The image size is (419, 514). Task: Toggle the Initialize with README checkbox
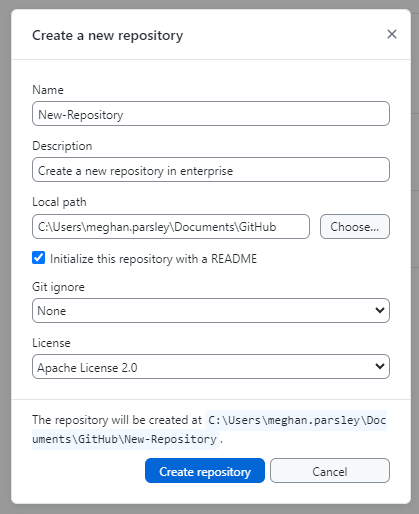pyautogui.click(x=39, y=258)
